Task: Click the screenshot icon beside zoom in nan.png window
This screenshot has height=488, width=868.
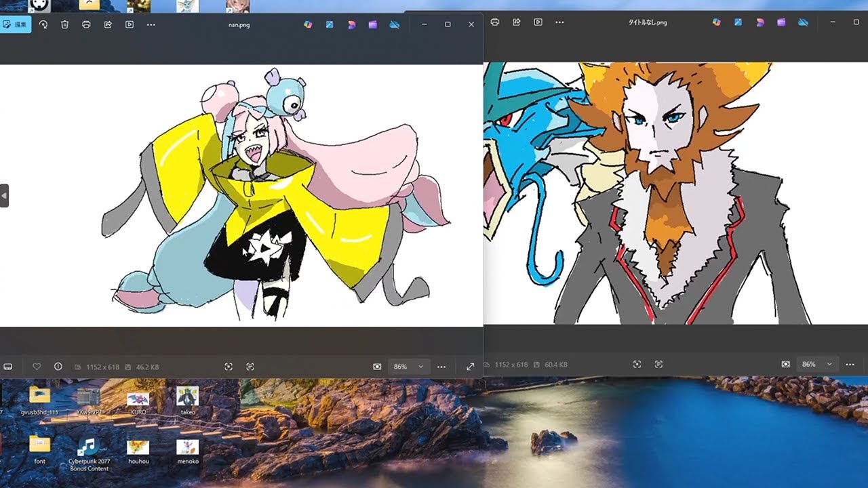Action: 377,367
